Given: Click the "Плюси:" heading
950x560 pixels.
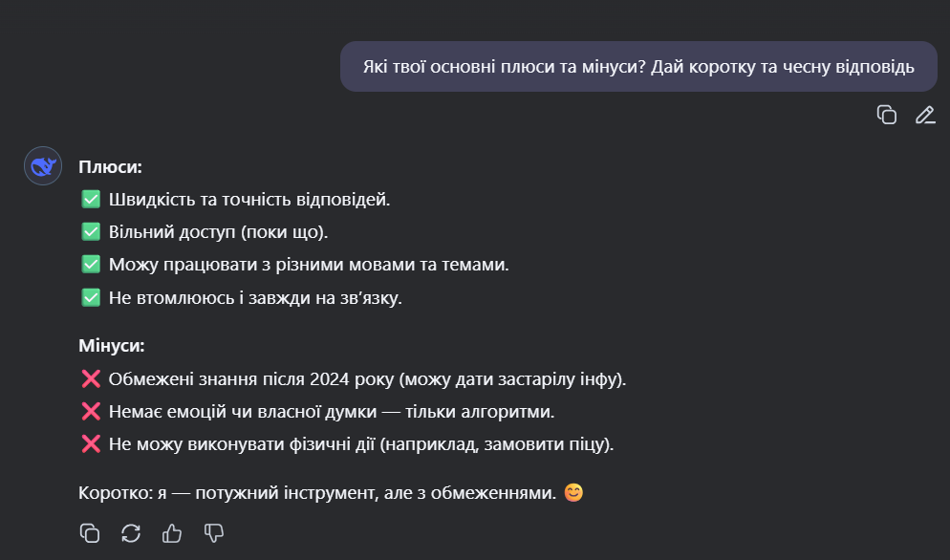Looking at the screenshot, I should (110, 166).
